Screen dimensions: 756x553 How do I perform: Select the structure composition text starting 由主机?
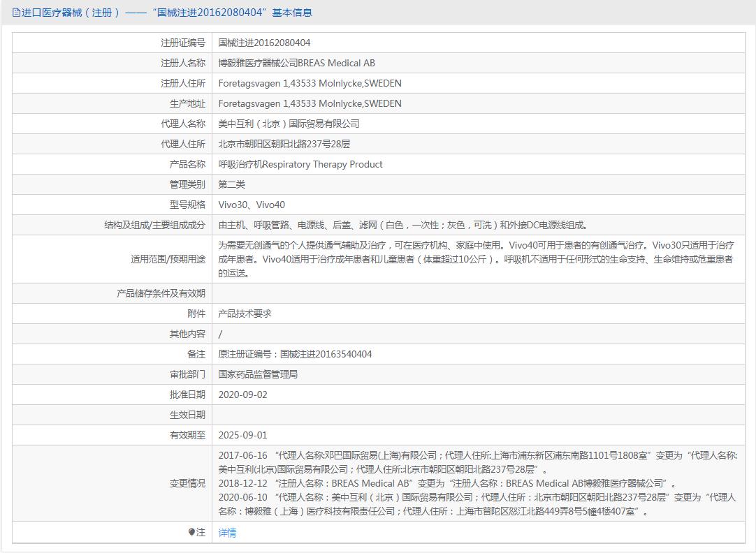coord(403,225)
